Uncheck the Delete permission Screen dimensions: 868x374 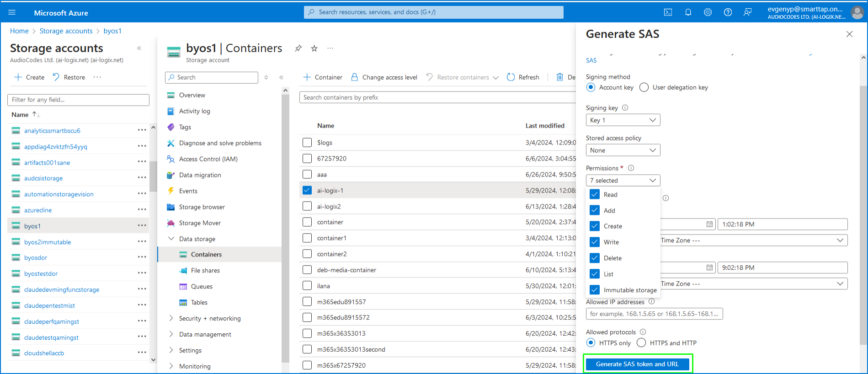point(595,258)
